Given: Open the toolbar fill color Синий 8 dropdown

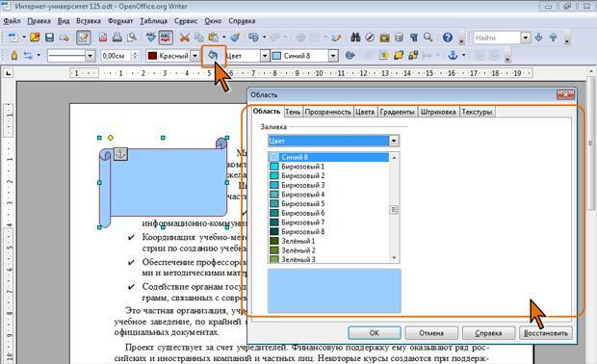Looking at the screenshot, I should click(333, 56).
